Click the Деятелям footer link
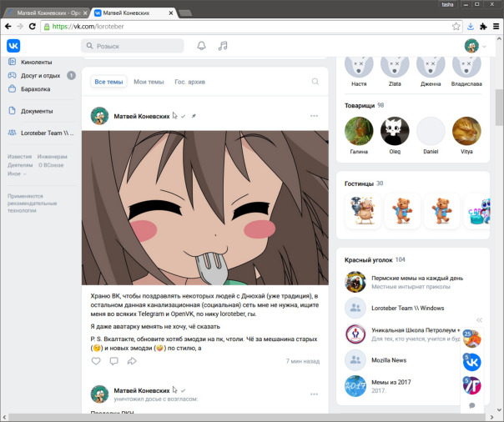 coord(20,165)
